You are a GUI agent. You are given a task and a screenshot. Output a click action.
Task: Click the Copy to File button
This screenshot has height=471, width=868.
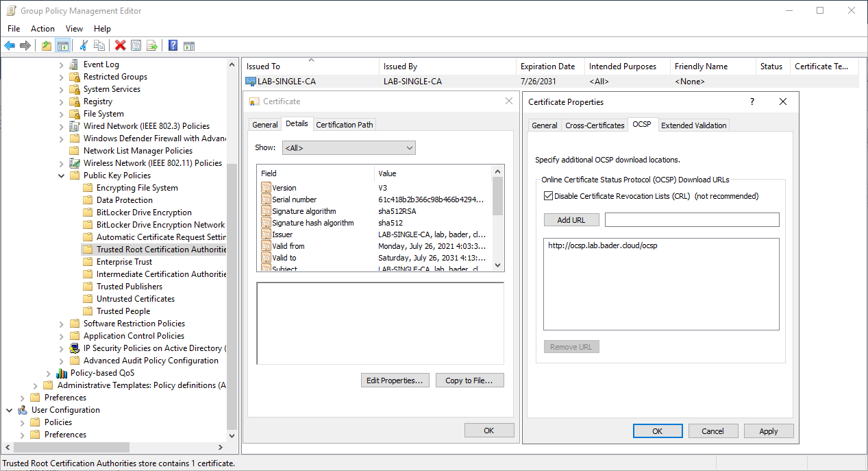[469, 380]
